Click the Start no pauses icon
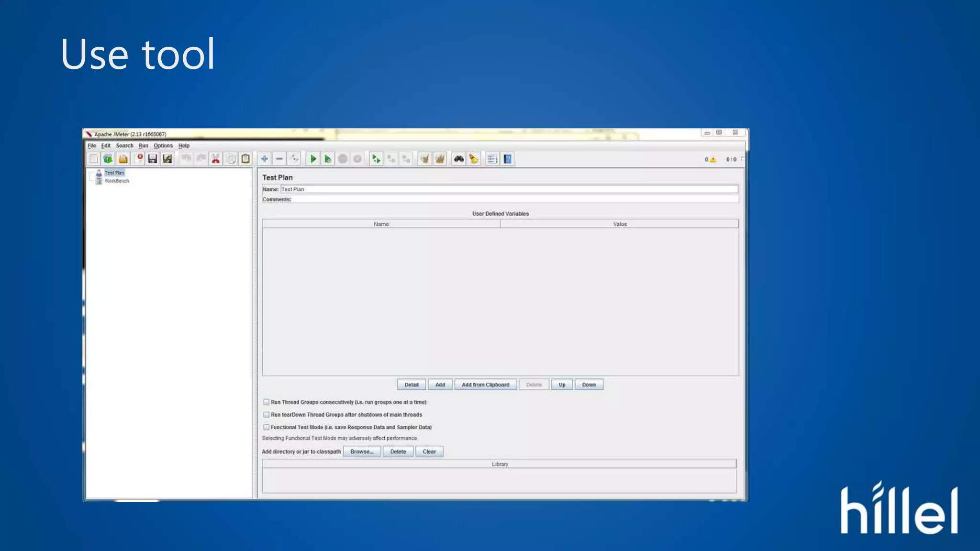 [x=328, y=159]
